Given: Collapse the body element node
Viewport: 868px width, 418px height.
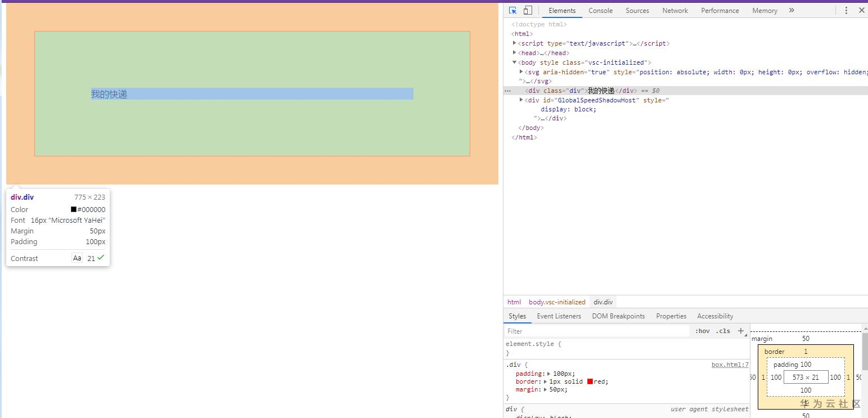Looking at the screenshot, I should click(514, 62).
